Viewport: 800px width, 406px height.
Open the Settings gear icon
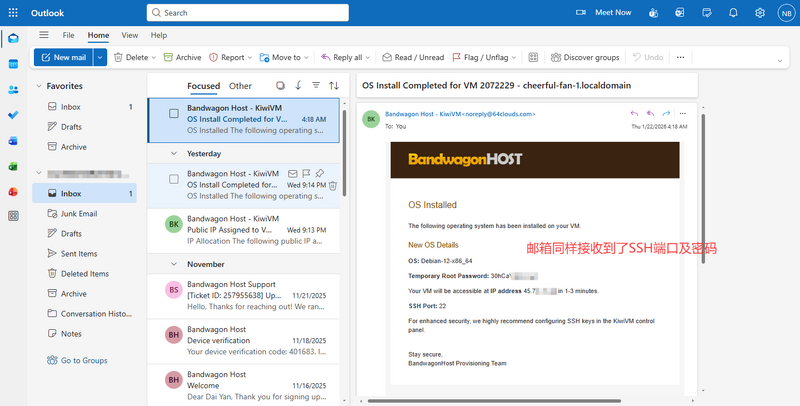[760, 12]
